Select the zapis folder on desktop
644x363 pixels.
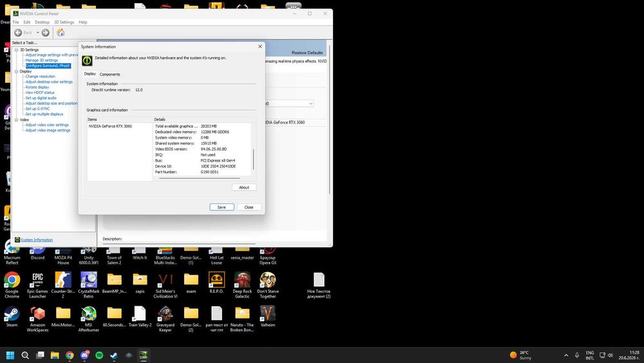tap(140, 283)
